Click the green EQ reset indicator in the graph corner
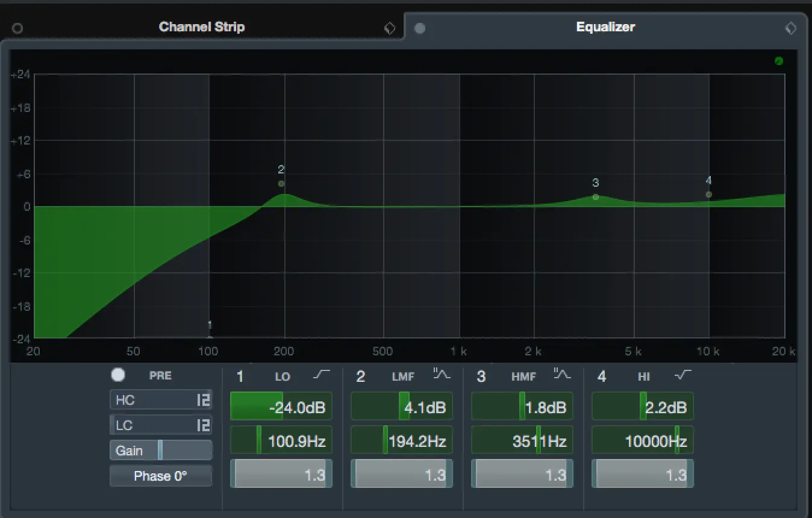 [778, 61]
